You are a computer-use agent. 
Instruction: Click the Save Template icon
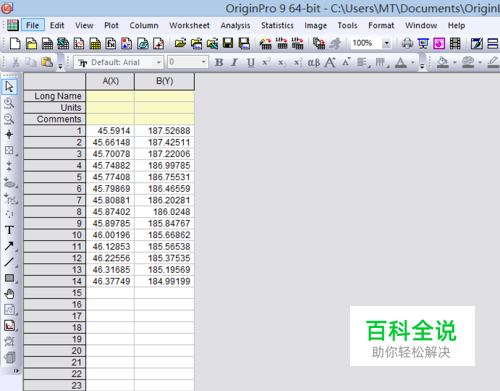point(244,43)
